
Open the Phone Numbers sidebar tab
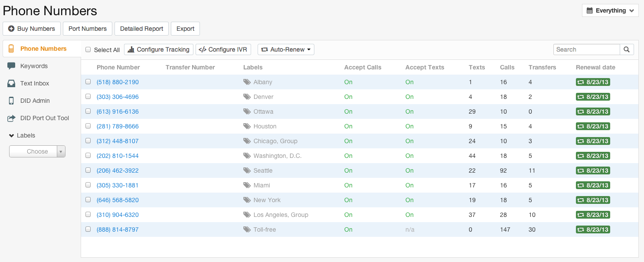(43, 49)
